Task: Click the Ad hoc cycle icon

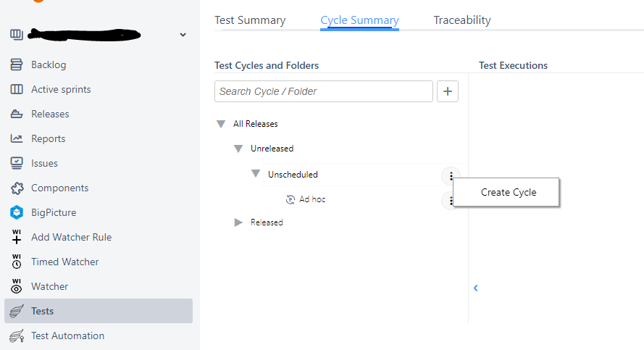Action: tap(290, 199)
